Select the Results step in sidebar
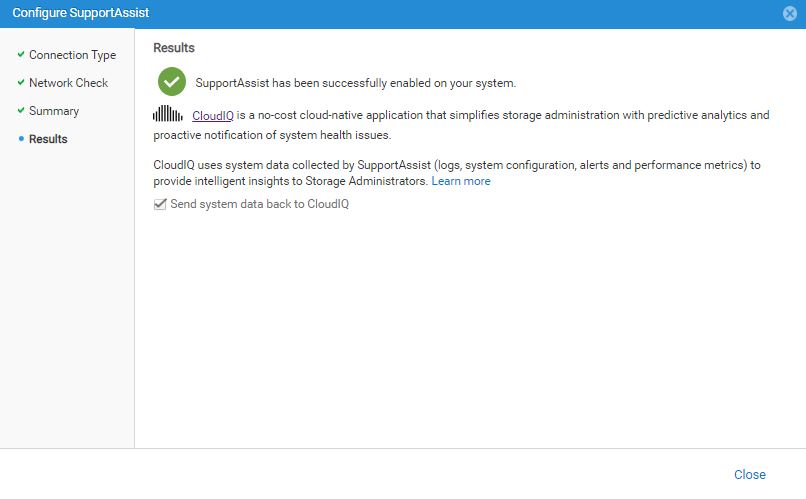 tap(48, 139)
